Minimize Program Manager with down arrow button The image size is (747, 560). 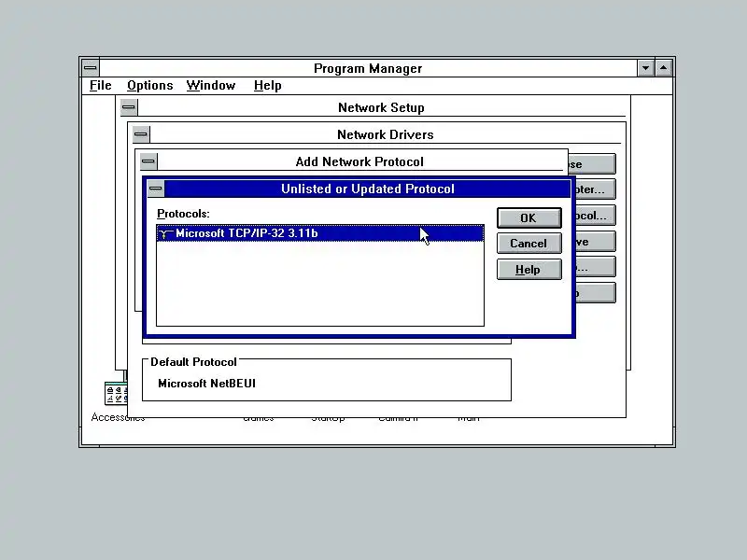[645, 68]
